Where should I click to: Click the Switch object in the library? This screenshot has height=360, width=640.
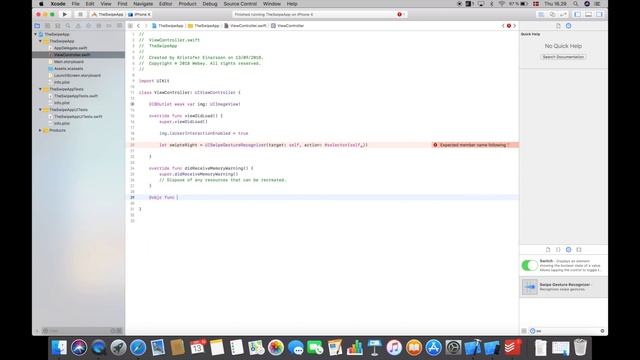click(x=563, y=265)
